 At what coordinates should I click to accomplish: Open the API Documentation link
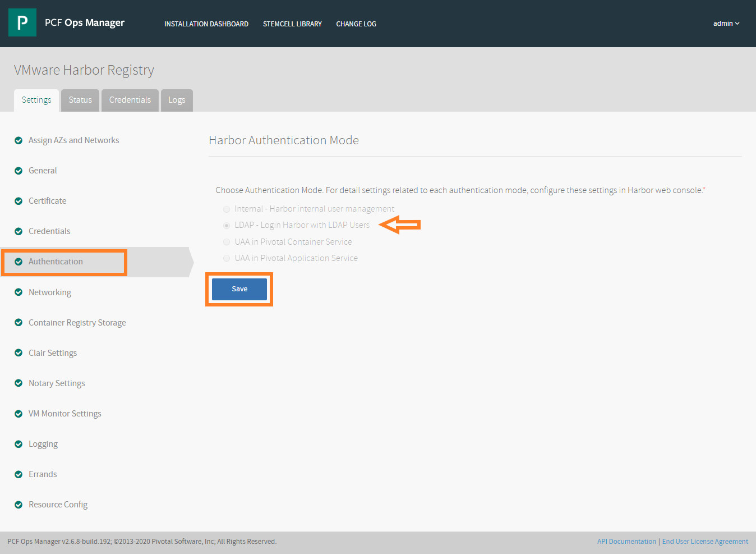click(626, 542)
